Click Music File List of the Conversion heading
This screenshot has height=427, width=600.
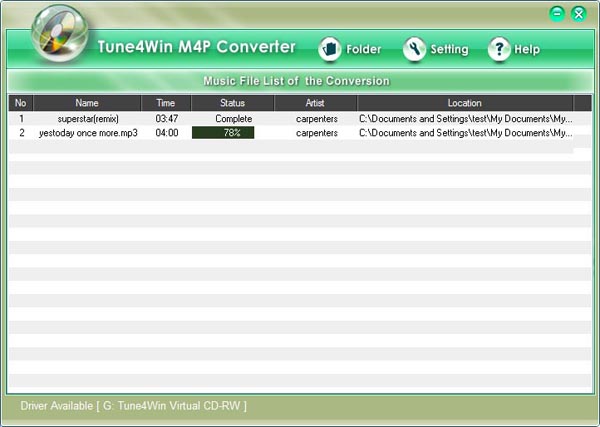click(297, 81)
